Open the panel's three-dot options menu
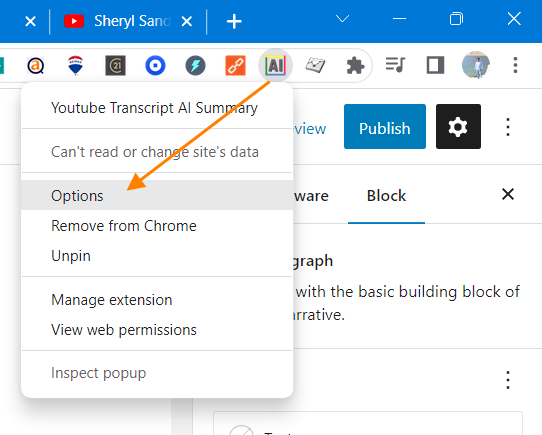The width and height of the screenshot is (542, 435). click(x=508, y=380)
